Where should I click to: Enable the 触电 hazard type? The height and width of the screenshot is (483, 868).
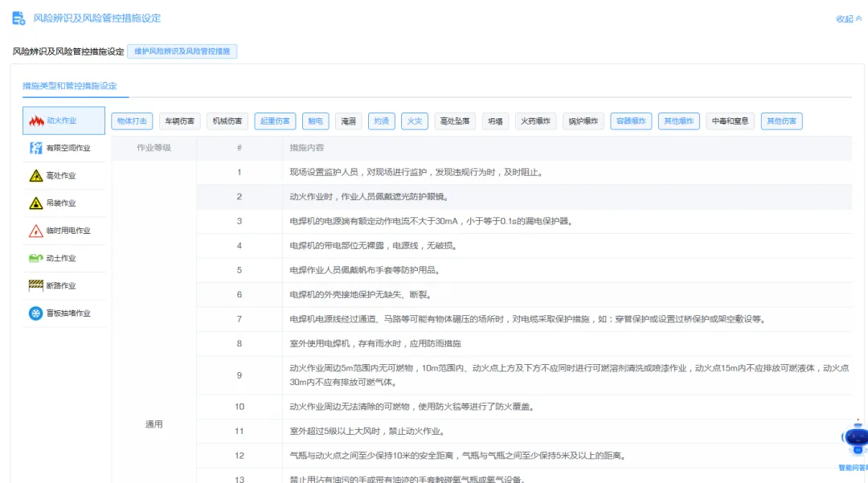316,121
